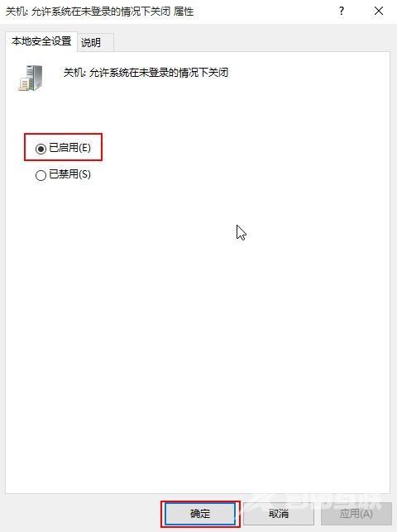The image size is (397, 532).
Task: Click the 关机 word in the policy heading
Action: (x=73, y=73)
